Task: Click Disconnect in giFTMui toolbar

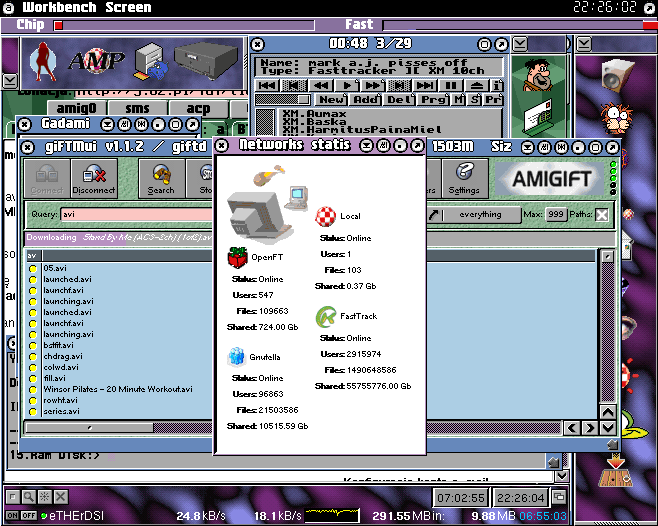Action: pyautogui.click(x=94, y=178)
